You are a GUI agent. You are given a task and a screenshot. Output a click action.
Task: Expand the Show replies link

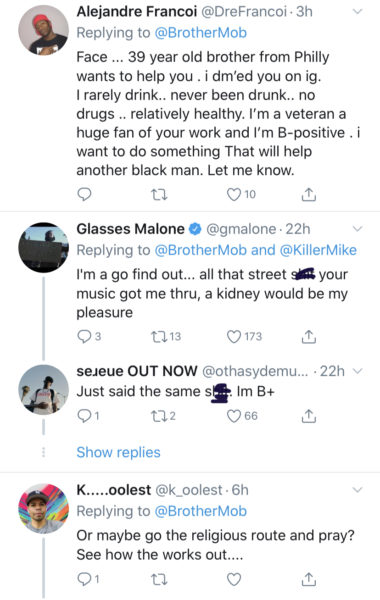118,452
